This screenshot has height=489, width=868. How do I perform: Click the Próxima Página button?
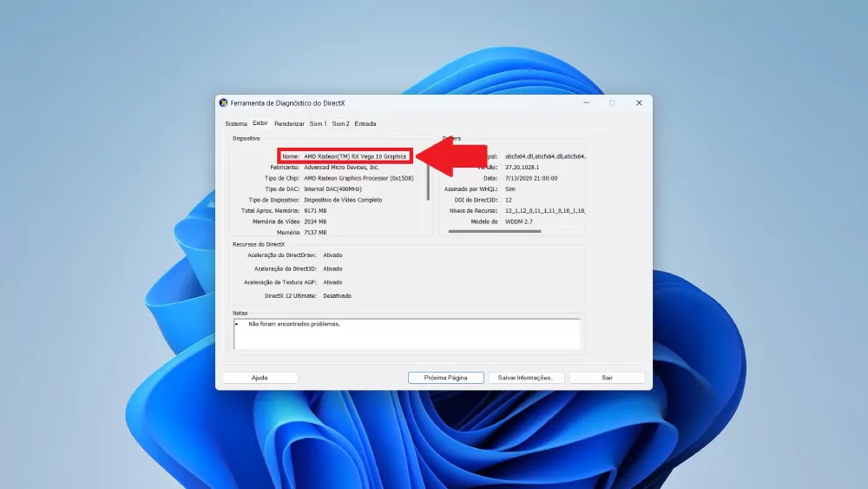(445, 378)
